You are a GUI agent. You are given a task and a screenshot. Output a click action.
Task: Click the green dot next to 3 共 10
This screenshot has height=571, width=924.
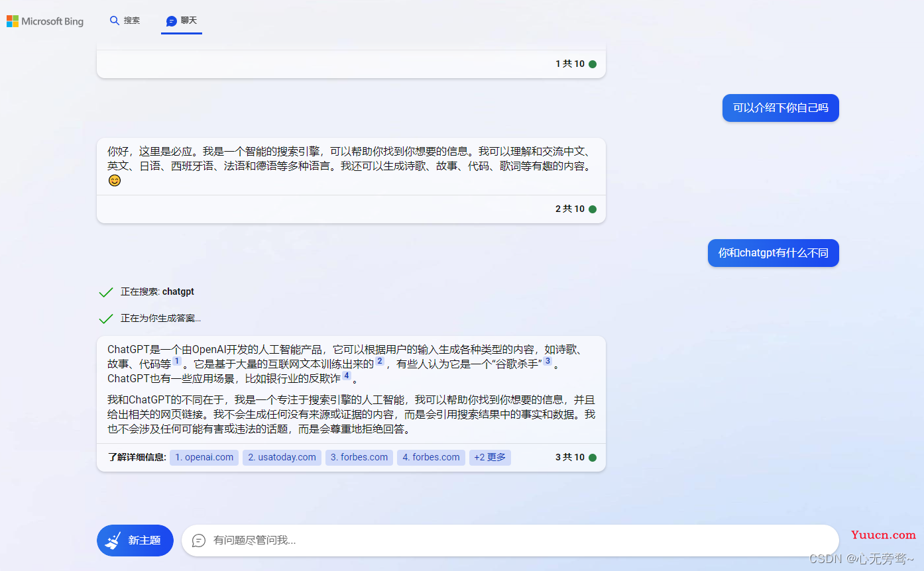tap(593, 458)
